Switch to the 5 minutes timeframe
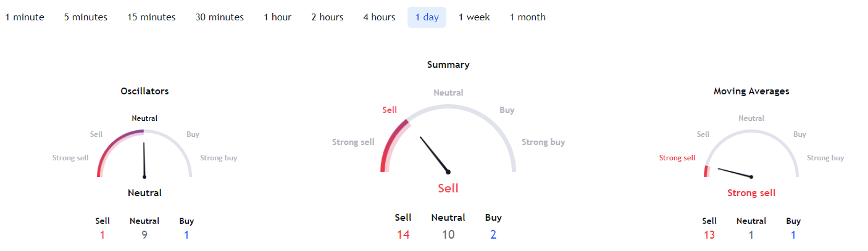The width and height of the screenshot is (868, 251). [x=85, y=17]
